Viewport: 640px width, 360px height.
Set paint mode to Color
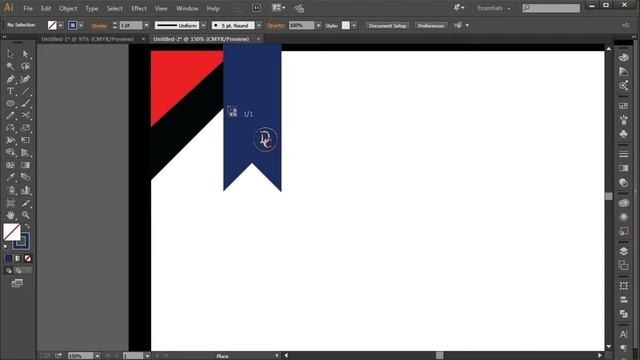click(x=8, y=258)
